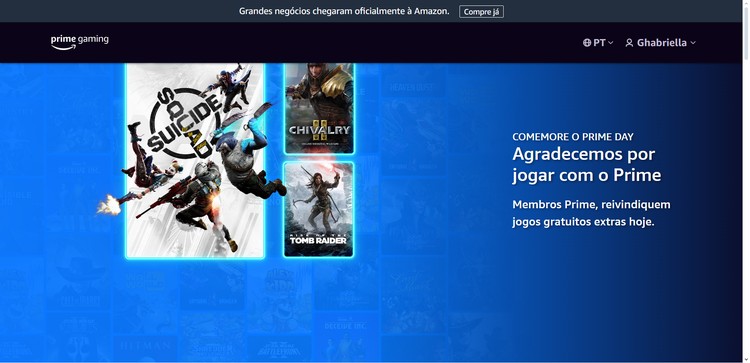The image size is (750, 363).
Task: Open the PT language dropdown
Action: 598,43
